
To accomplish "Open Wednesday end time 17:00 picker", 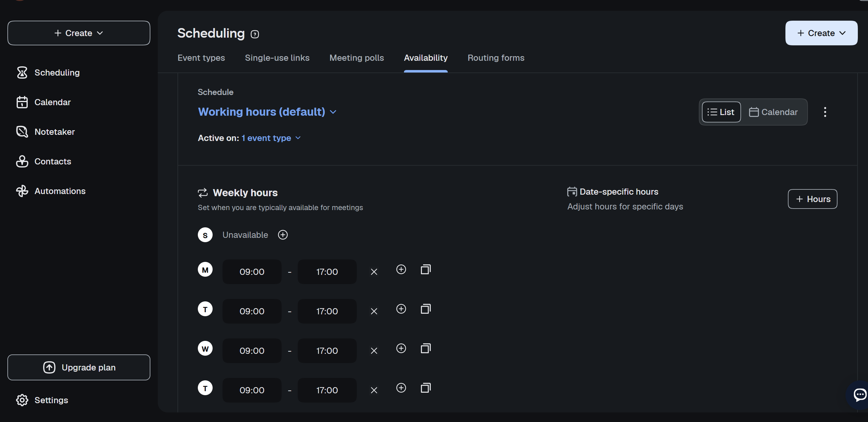I will pos(327,351).
